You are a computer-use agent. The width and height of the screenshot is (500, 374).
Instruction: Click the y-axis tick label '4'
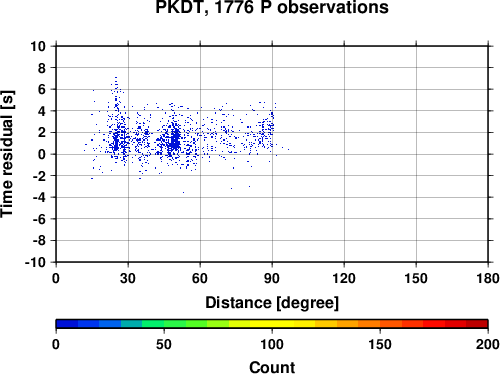(x=42, y=111)
